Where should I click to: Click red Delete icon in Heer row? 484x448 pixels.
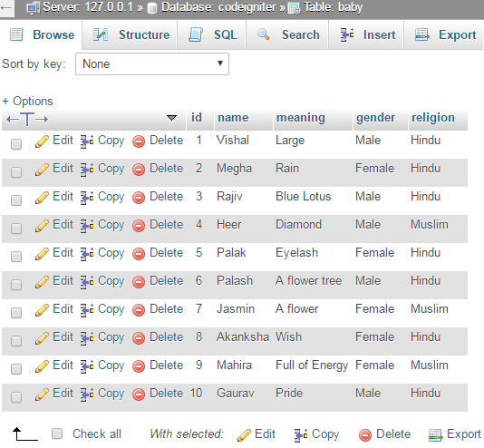(x=139, y=226)
